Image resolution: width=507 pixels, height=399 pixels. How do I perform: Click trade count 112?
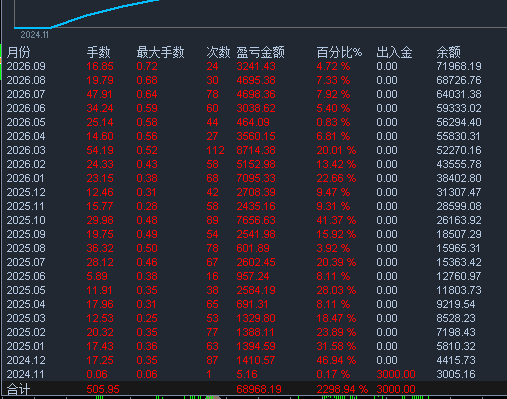(215, 150)
